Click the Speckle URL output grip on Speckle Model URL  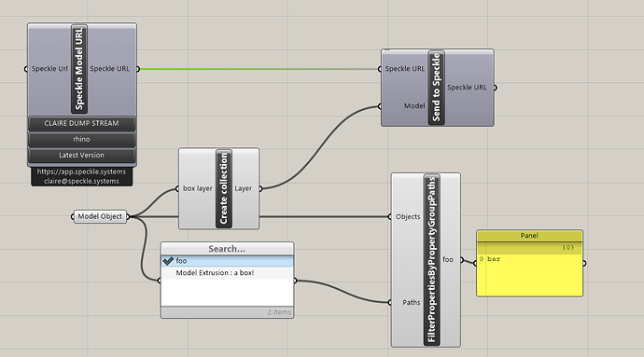tap(138, 69)
